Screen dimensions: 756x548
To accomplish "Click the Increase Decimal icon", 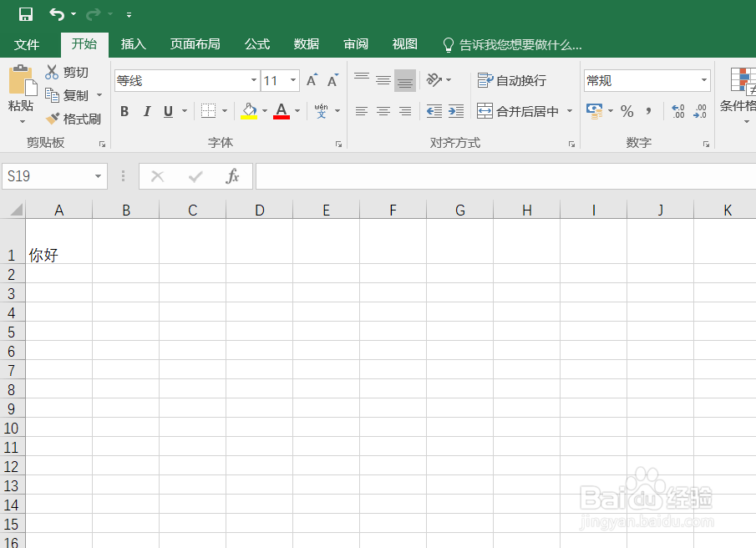I will click(677, 111).
